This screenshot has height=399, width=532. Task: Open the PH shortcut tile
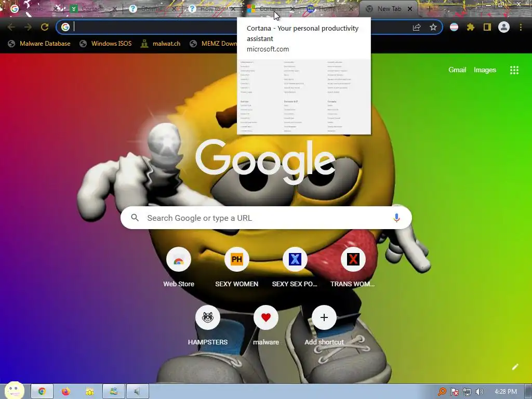coord(237,260)
